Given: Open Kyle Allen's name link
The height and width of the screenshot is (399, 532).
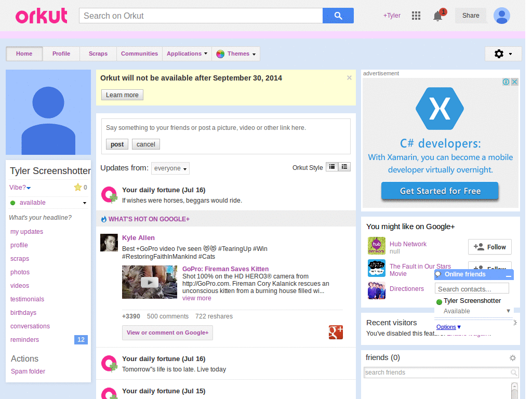Looking at the screenshot, I should [x=138, y=238].
